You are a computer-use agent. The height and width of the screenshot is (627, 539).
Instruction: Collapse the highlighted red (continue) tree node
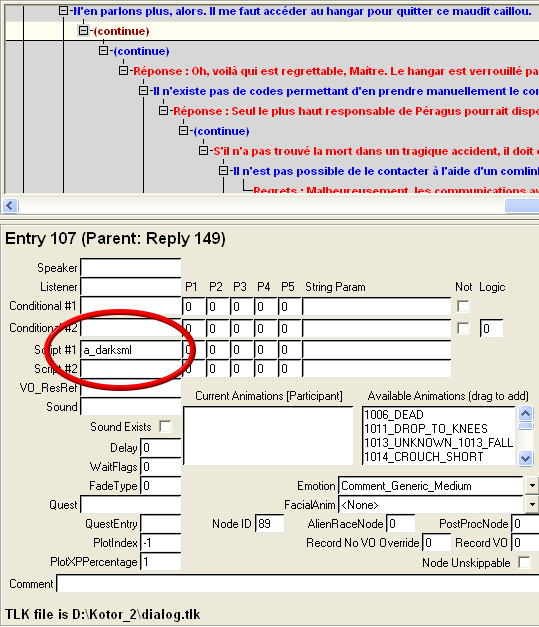click(x=83, y=30)
